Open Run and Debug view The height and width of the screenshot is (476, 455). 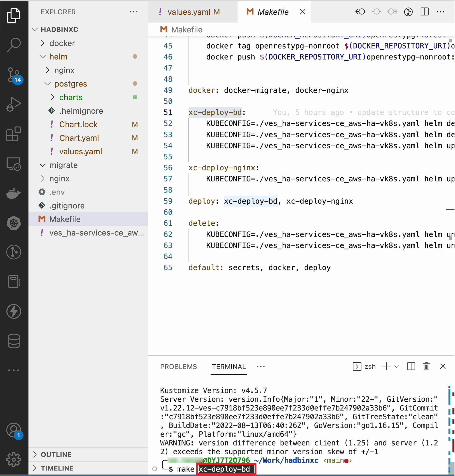pyautogui.click(x=14, y=104)
